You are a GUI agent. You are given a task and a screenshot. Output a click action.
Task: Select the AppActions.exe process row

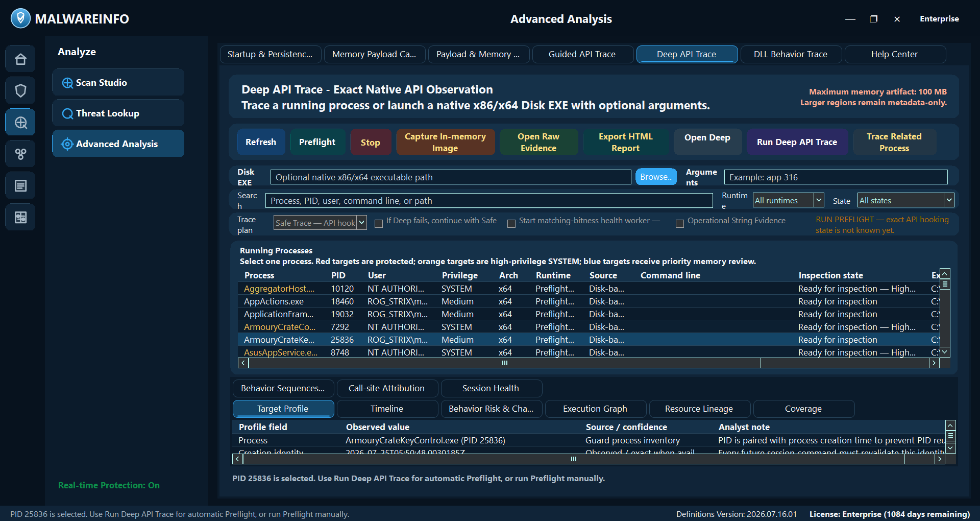click(589, 301)
